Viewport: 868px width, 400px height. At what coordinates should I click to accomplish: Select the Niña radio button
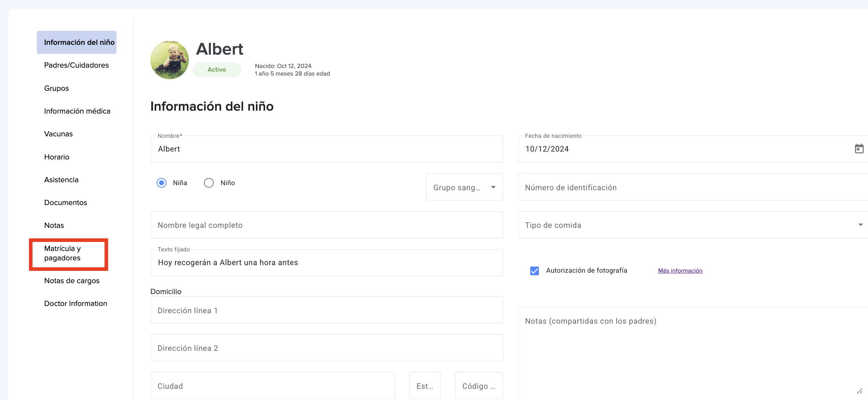click(x=162, y=183)
